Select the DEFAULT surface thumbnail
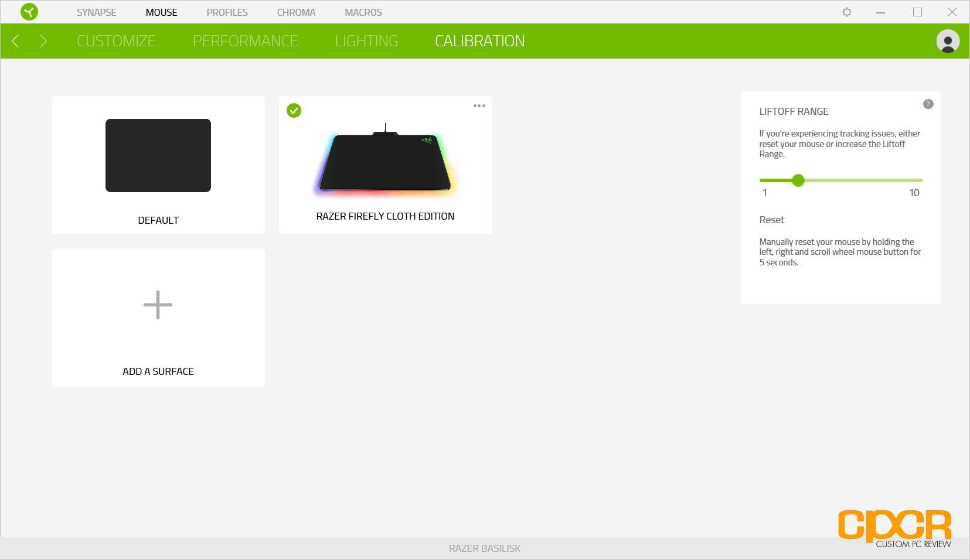 click(158, 155)
